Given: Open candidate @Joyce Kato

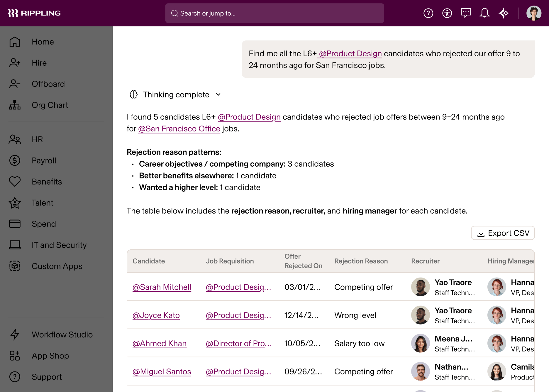Looking at the screenshot, I should pyautogui.click(x=156, y=315).
